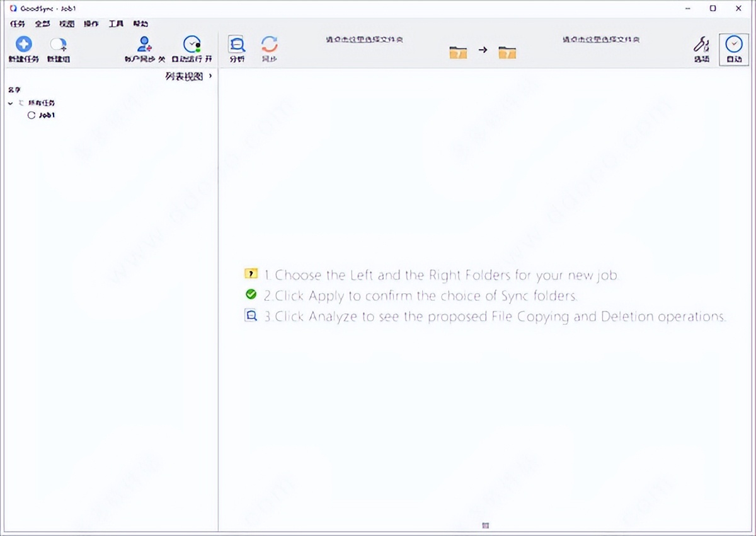Create a new group with the toolbar icon
The width and height of the screenshot is (756, 536).
(x=59, y=45)
